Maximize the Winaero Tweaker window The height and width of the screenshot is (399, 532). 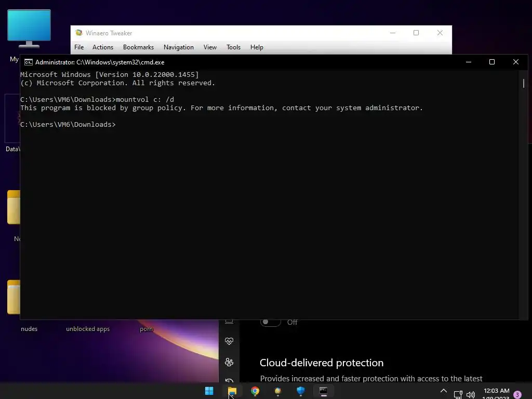click(x=416, y=33)
